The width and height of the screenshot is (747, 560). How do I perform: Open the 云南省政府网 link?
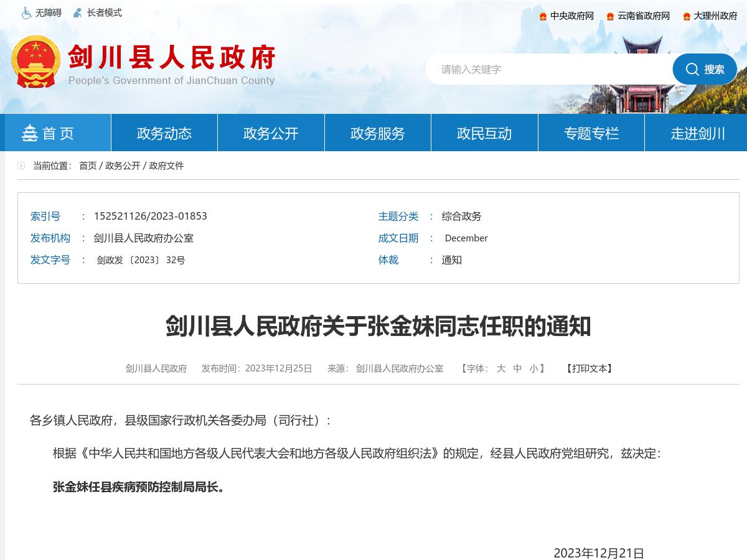point(644,16)
